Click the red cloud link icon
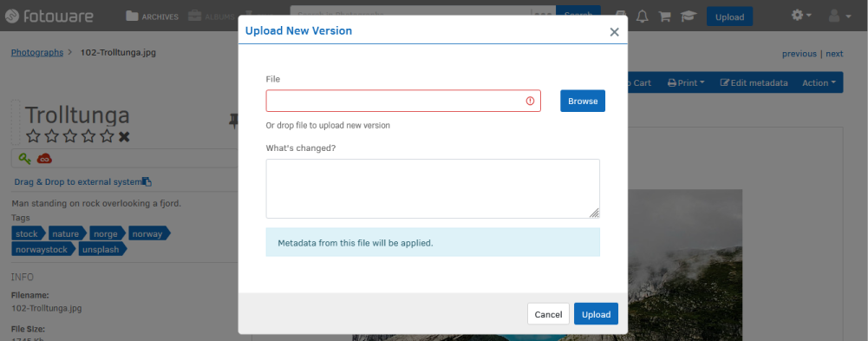The width and height of the screenshot is (868, 341). (x=44, y=159)
